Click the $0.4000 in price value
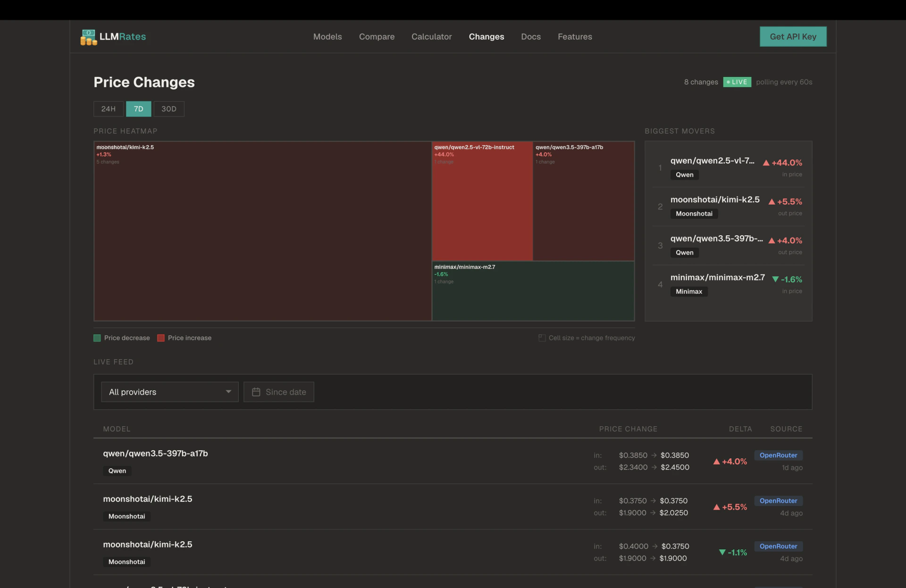906x588 pixels. pos(633,547)
